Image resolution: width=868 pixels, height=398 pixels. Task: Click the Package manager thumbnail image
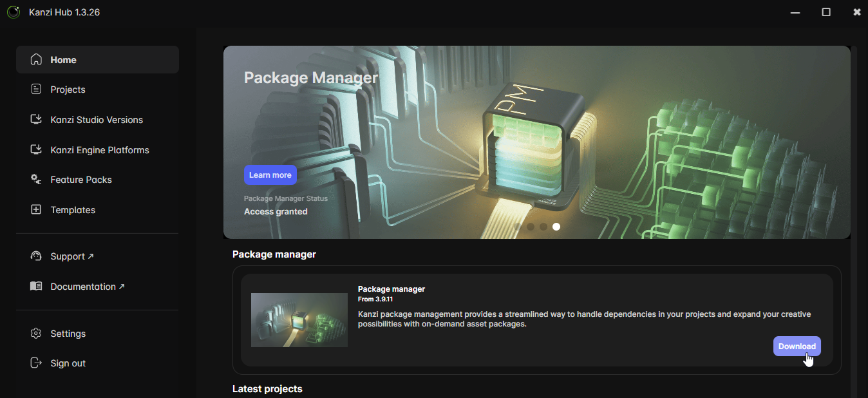point(299,319)
